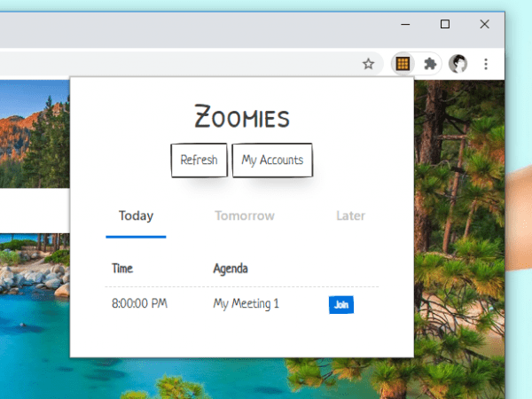Open the Extensions puzzle piece menu
This screenshot has height=399, width=532.
click(x=430, y=64)
